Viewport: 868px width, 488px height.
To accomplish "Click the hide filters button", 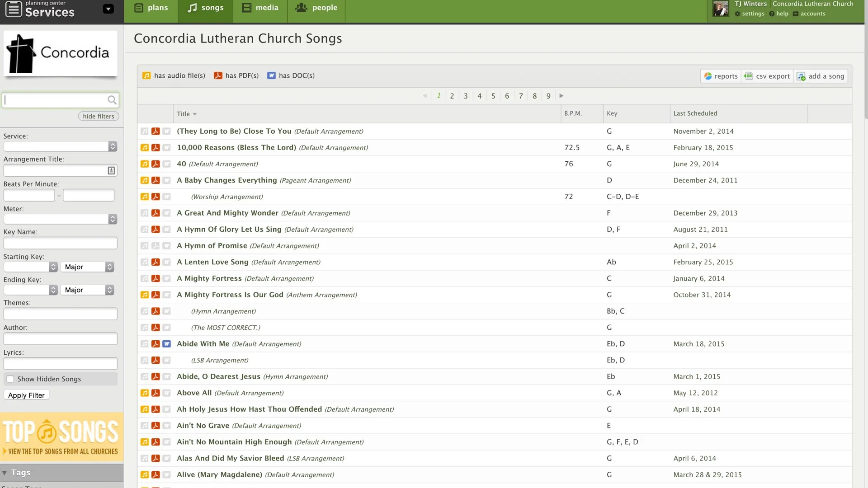I will point(99,116).
